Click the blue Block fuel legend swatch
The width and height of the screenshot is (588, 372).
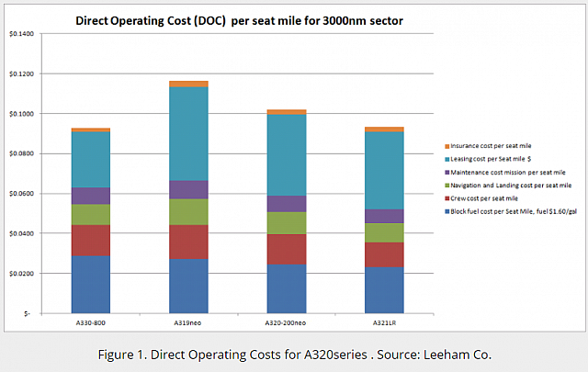click(447, 212)
